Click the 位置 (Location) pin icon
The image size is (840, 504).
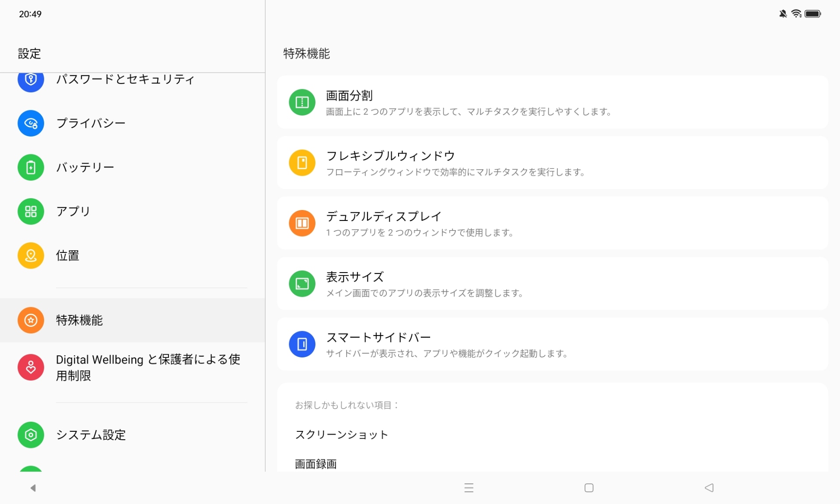click(x=31, y=255)
